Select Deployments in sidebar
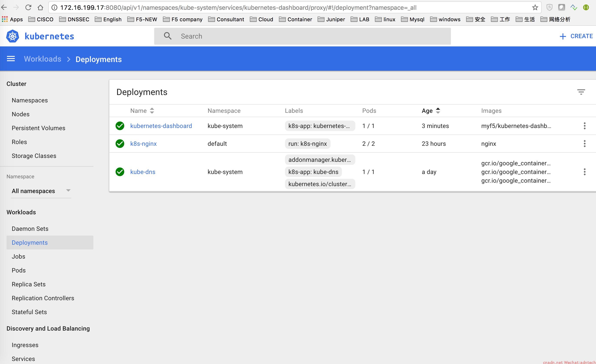596x364 pixels. tap(50, 243)
